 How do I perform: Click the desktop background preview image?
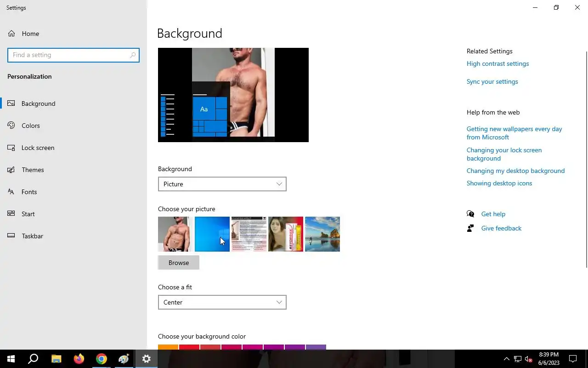pos(233,95)
